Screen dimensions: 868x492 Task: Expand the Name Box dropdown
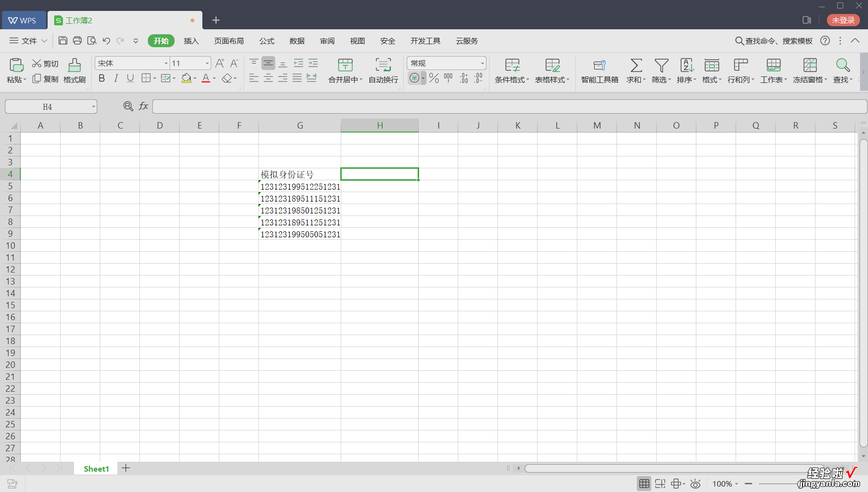[93, 107]
